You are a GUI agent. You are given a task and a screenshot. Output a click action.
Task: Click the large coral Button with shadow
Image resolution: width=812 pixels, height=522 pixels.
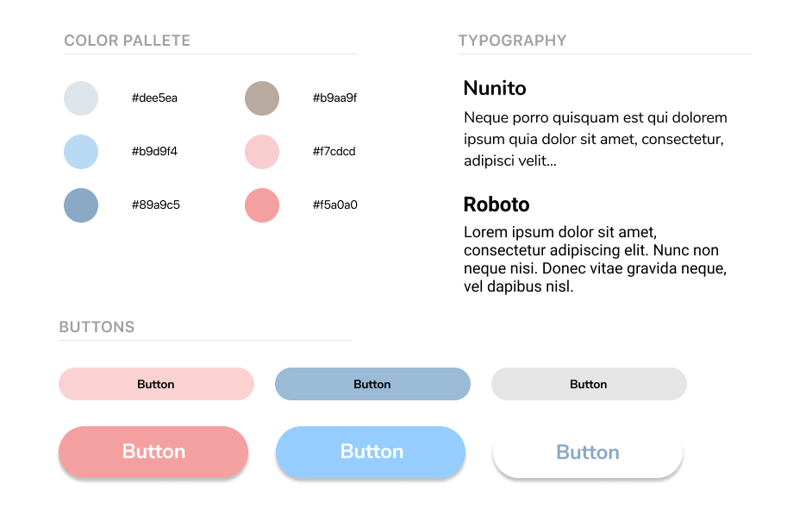[x=153, y=452]
